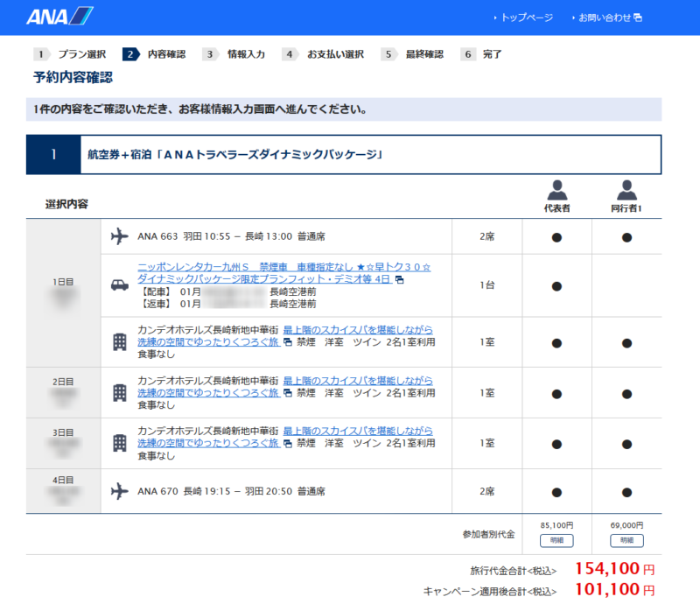Click the hotel building icon for 3日目
This screenshot has width=700, height=611.
tap(120, 444)
